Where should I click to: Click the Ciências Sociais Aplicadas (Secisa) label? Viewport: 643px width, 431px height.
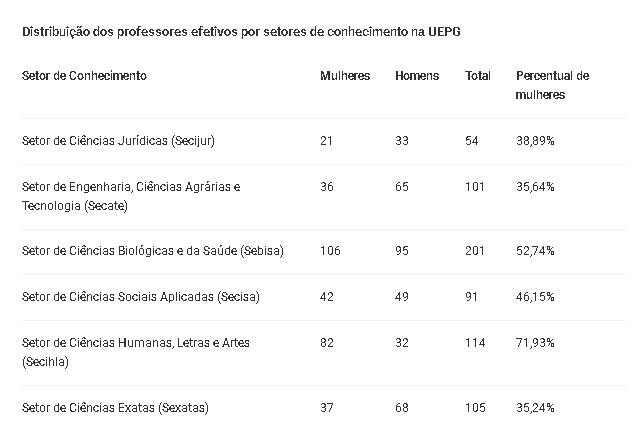click(x=141, y=296)
